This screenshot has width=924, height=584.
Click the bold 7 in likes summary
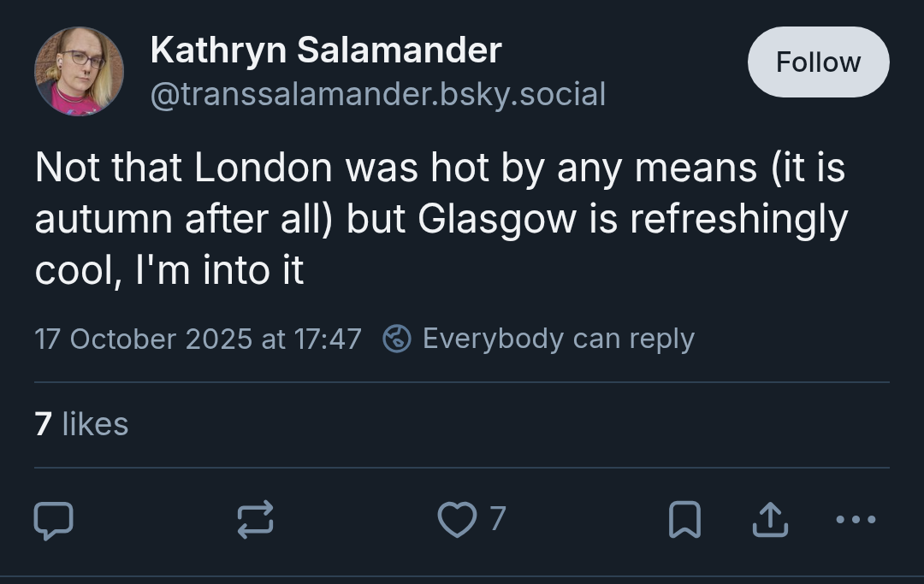[43, 424]
